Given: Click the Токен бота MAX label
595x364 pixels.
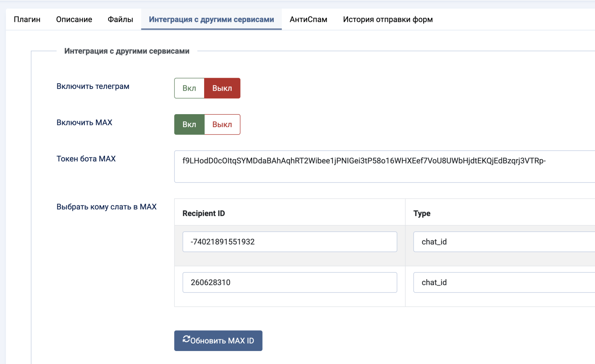Looking at the screenshot, I should [86, 159].
